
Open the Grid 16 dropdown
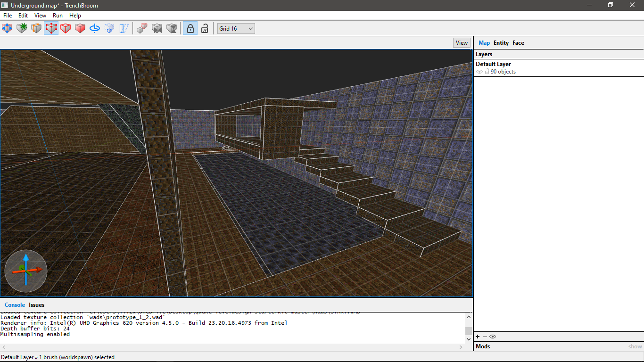point(236,28)
